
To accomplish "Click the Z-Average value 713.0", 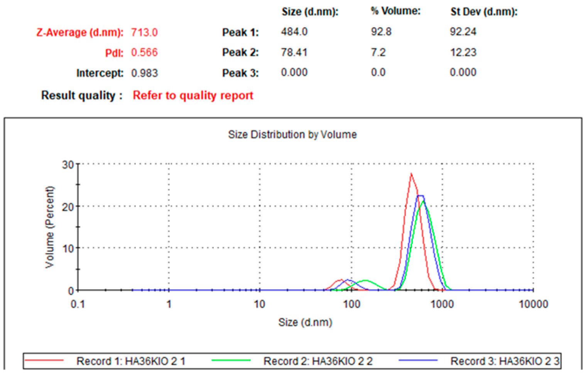I will point(144,32).
